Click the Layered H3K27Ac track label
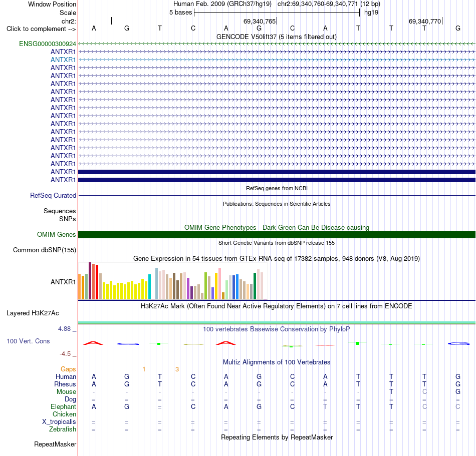This screenshot has width=476, height=456. click(33, 313)
